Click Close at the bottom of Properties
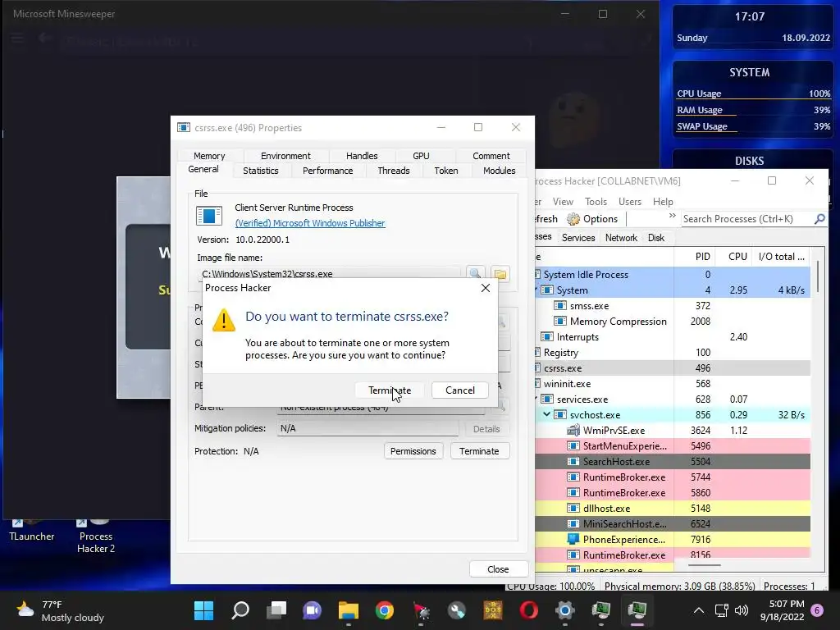This screenshot has width=840, height=630. [498, 569]
